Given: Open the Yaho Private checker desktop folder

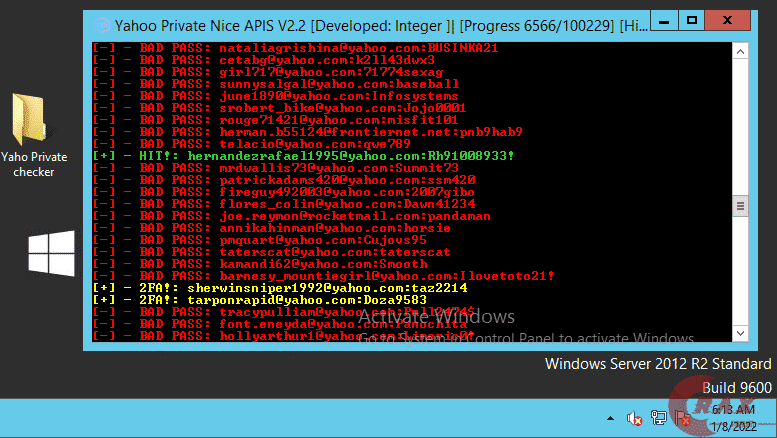Looking at the screenshot, I should point(33,135).
